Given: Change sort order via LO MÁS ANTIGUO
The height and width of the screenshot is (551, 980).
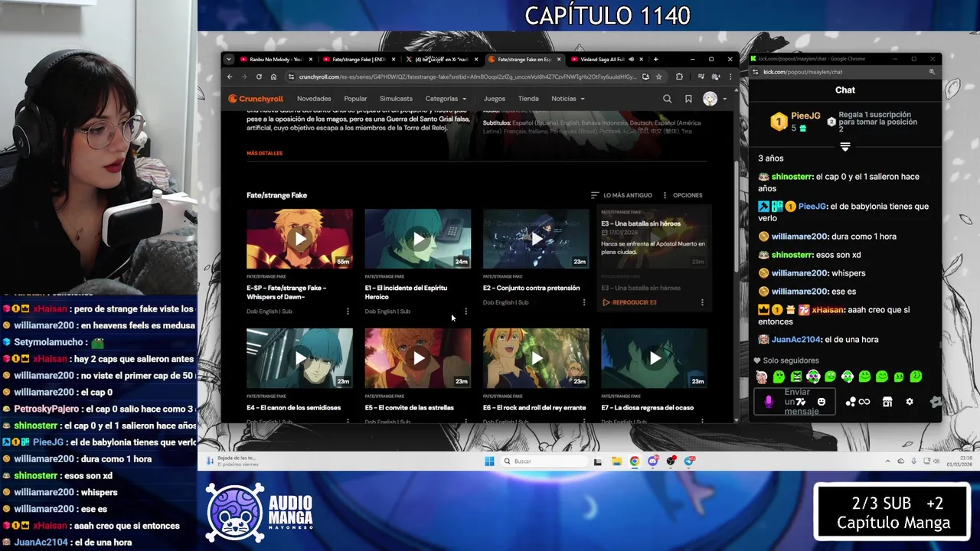Looking at the screenshot, I should click(622, 195).
